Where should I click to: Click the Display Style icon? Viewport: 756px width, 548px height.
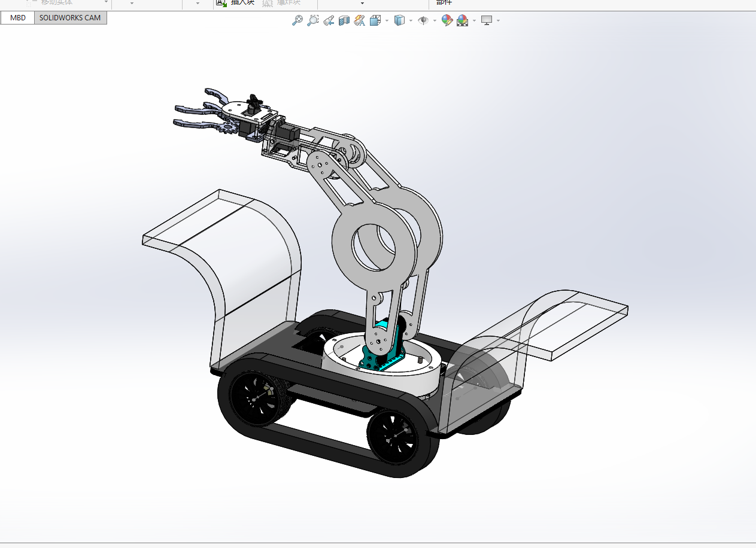click(399, 20)
